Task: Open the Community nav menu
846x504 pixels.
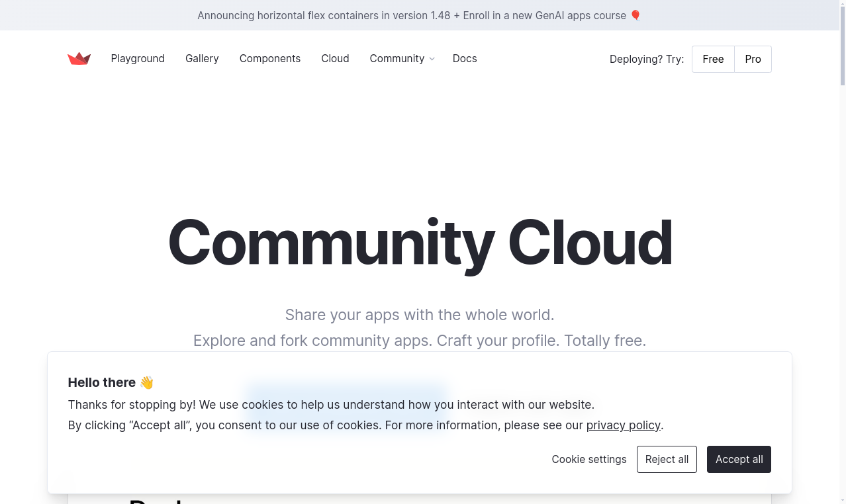Action: tap(397, 59)
